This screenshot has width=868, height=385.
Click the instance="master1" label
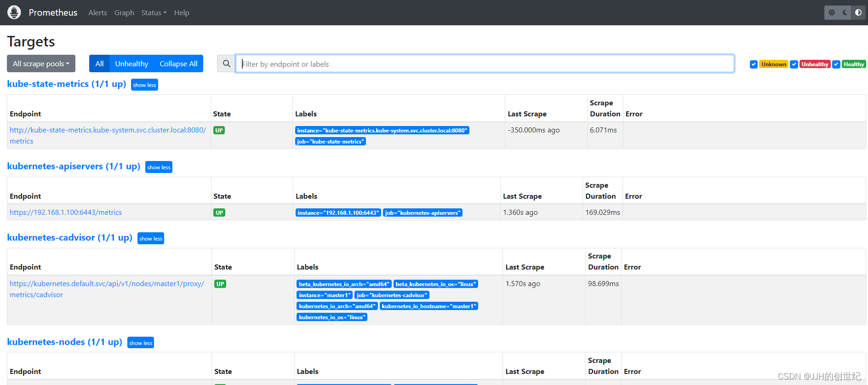point(325,295)
